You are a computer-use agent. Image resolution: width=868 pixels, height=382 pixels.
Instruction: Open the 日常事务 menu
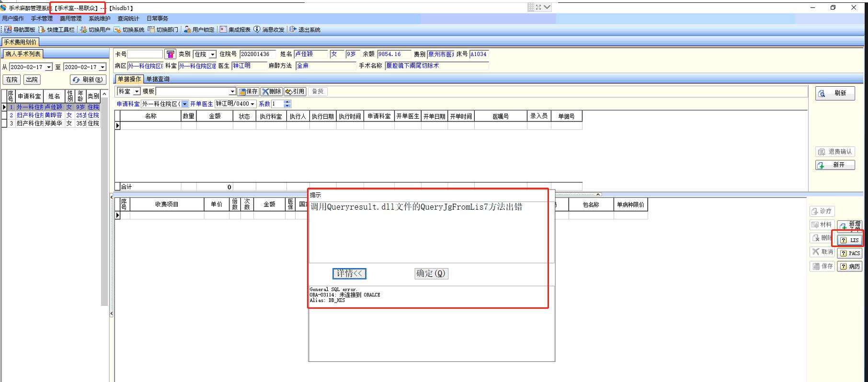[x=158, y=19]
